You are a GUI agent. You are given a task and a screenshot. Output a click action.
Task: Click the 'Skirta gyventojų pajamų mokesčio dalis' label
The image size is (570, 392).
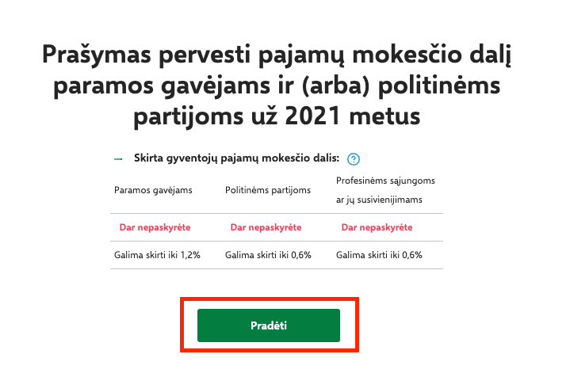(237, 158)
